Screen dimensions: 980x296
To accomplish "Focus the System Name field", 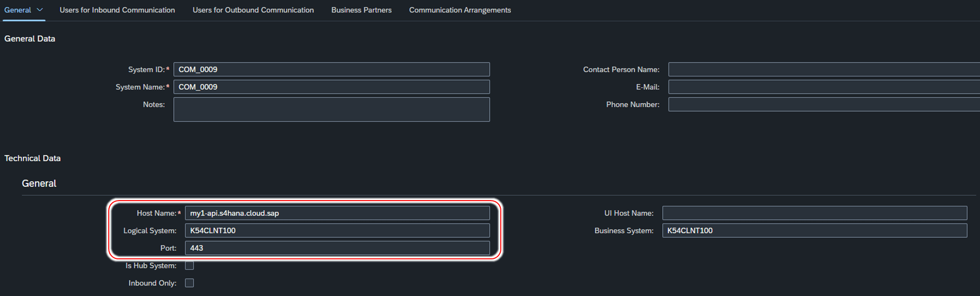I will (331, 87).
